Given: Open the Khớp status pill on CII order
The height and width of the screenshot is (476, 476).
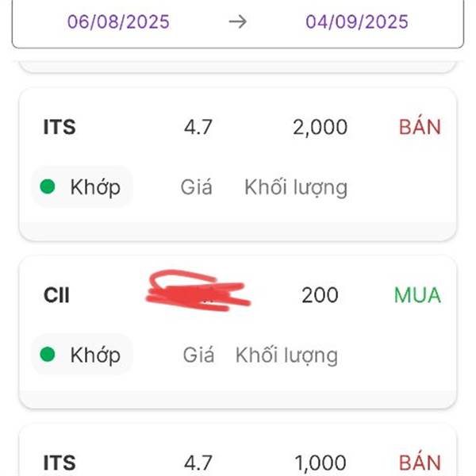Looking at the screenshot, I should tap(82, 355).
